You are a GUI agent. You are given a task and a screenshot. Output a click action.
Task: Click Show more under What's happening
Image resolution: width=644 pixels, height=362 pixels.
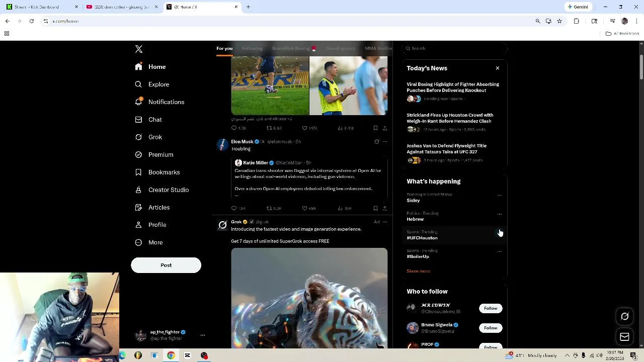tap(418, 271)
